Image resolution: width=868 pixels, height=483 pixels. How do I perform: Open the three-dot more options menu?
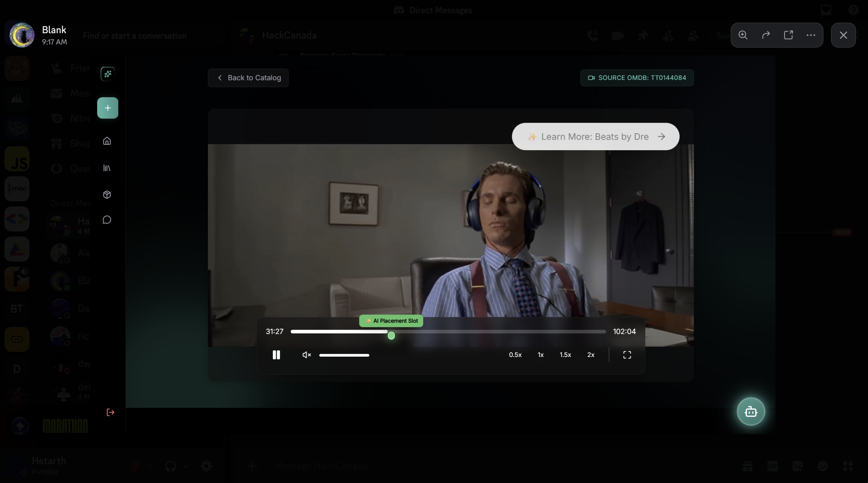811,35
